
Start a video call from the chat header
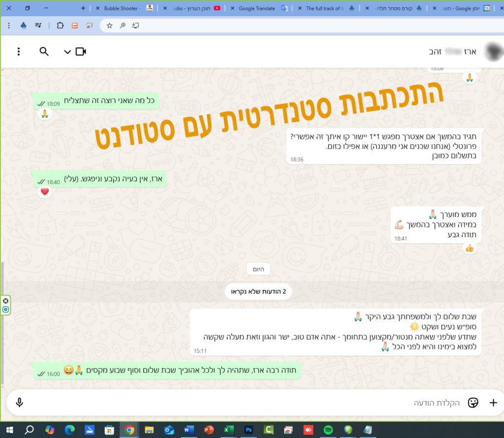click(x=82, y=51)
